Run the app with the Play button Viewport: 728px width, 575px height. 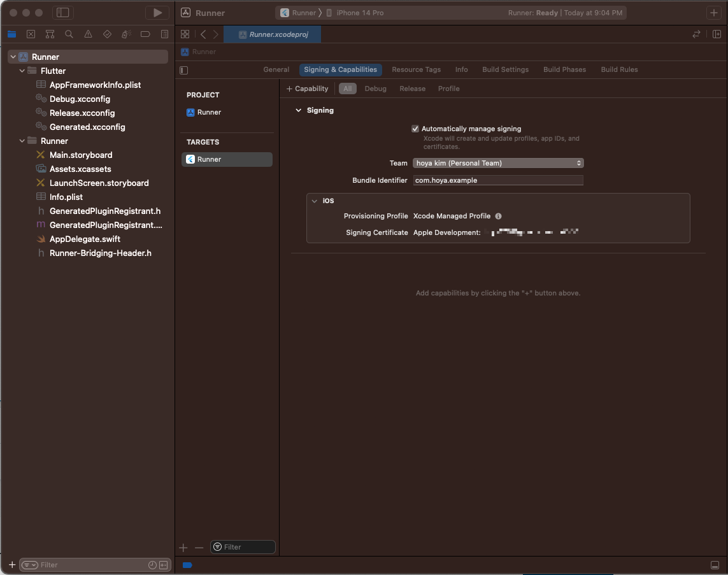click(x=157, y=13)
